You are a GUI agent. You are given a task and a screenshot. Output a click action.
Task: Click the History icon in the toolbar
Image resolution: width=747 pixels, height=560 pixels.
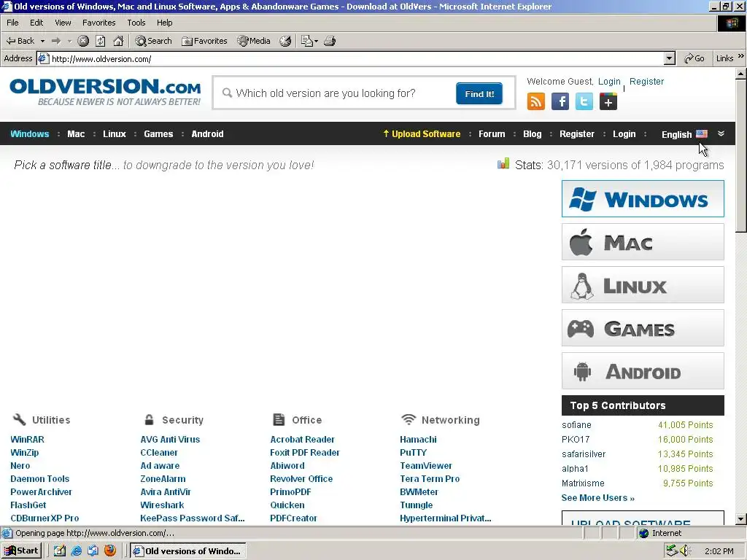pyautogui.click(x=285, y=41)
